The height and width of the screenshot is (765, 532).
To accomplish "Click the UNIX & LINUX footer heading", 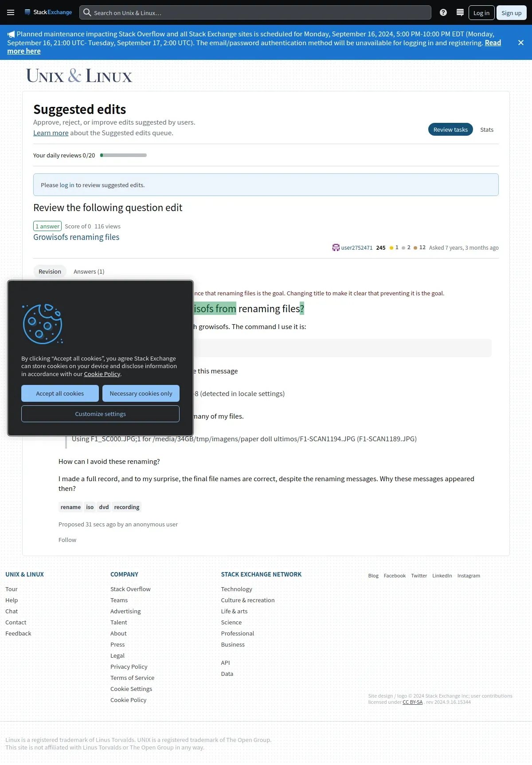I will tap(24, 574).
